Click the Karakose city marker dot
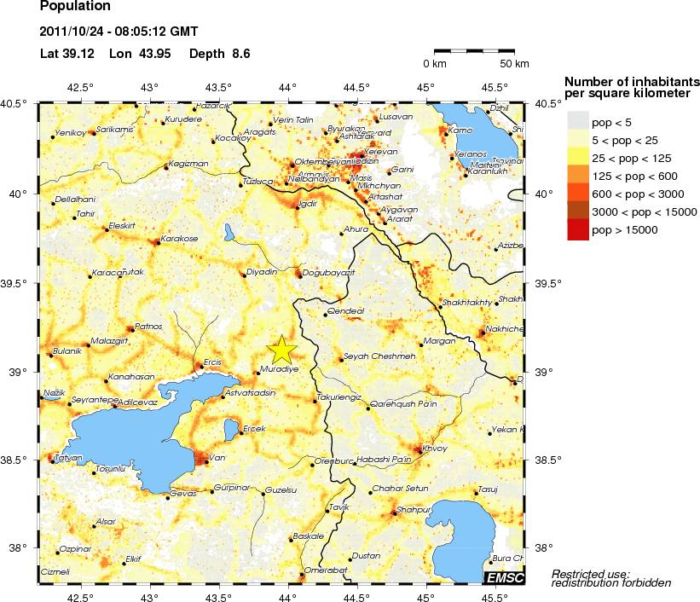 (156, 242)
